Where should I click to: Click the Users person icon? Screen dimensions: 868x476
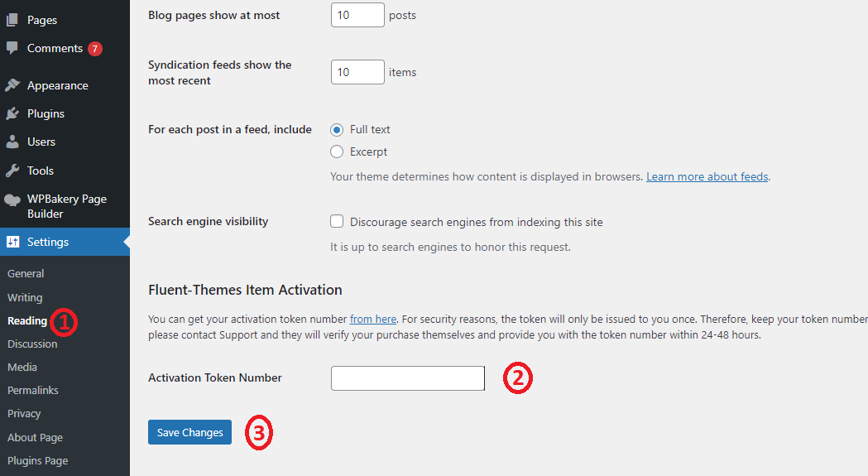click(12, 142)
